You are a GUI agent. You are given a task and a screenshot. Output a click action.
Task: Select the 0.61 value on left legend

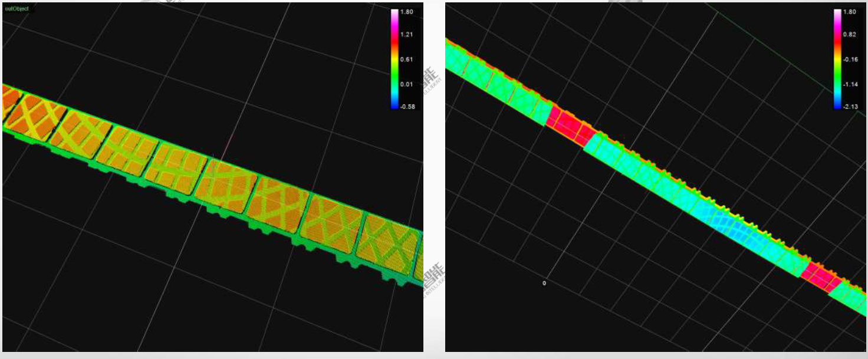(x=407, y=60)
